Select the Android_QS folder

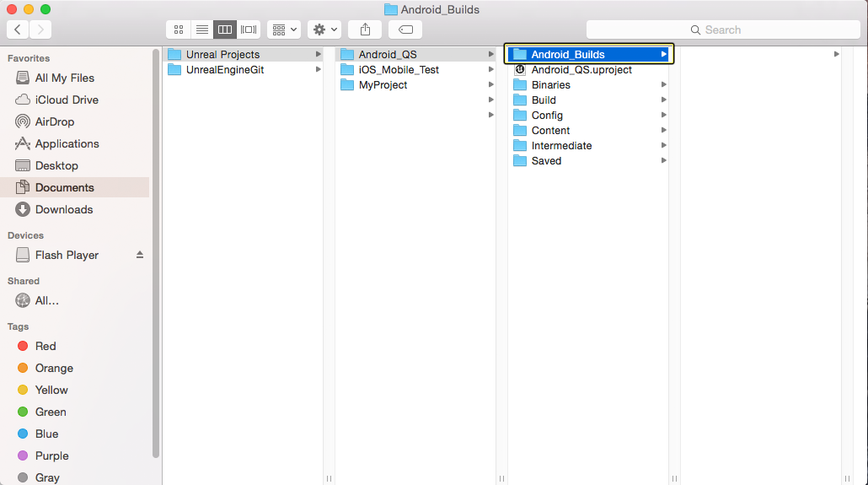point(416,54)
